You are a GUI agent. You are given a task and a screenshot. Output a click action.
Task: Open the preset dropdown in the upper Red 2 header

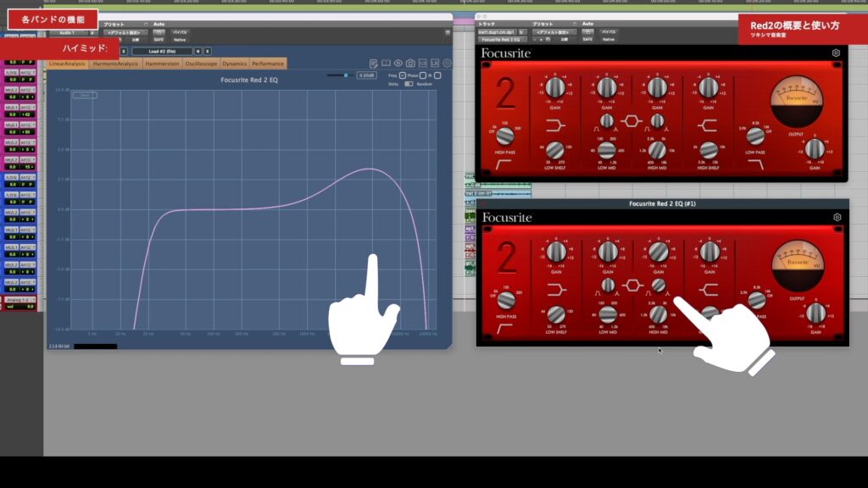pyautogui.click(x=554, y=32)
